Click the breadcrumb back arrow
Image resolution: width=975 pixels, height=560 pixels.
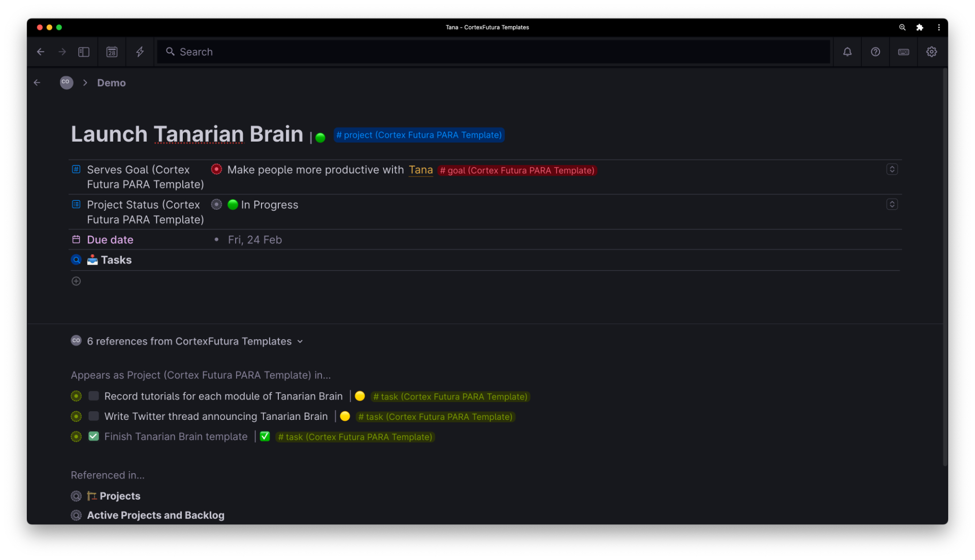coord(37,82)
